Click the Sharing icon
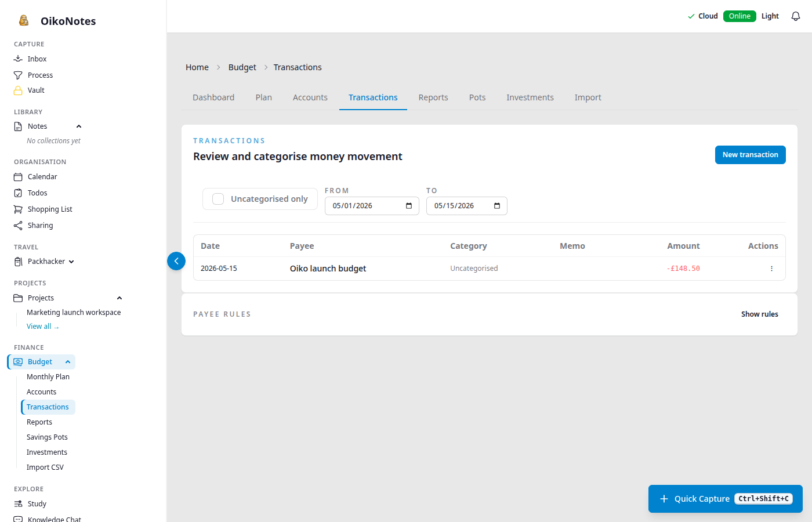The image size is (812, 522). (x=18, y=226)
